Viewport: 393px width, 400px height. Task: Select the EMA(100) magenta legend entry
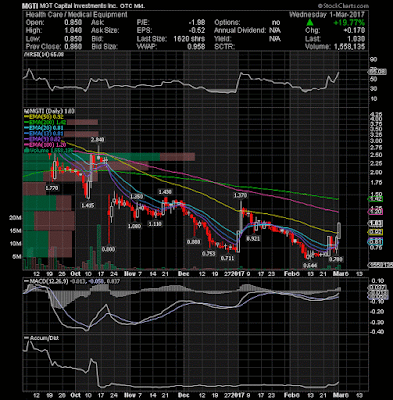coord(46,145)
